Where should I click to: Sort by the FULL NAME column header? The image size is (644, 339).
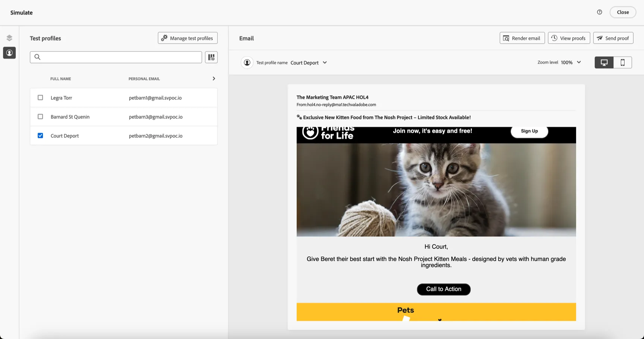tap(61, 79)
